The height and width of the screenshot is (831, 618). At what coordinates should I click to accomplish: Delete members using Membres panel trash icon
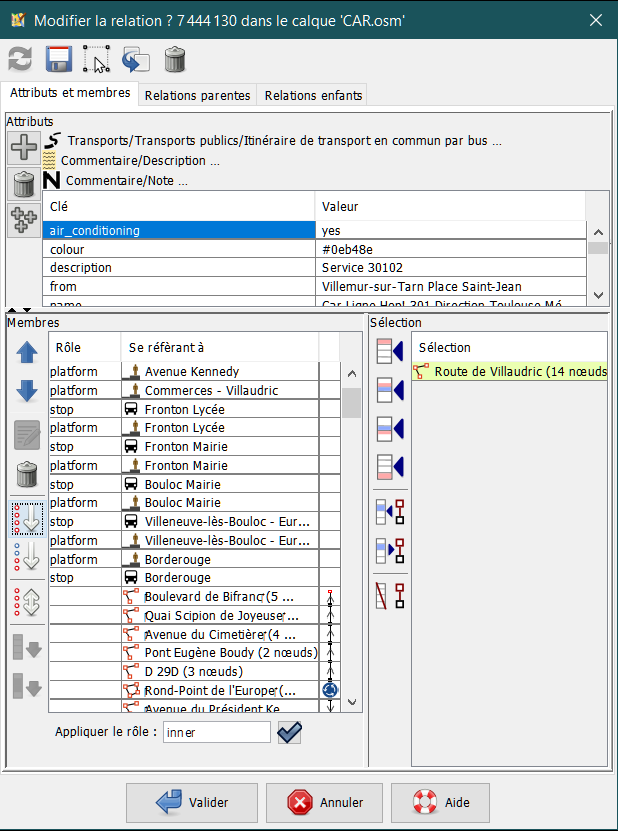(27, 475)
